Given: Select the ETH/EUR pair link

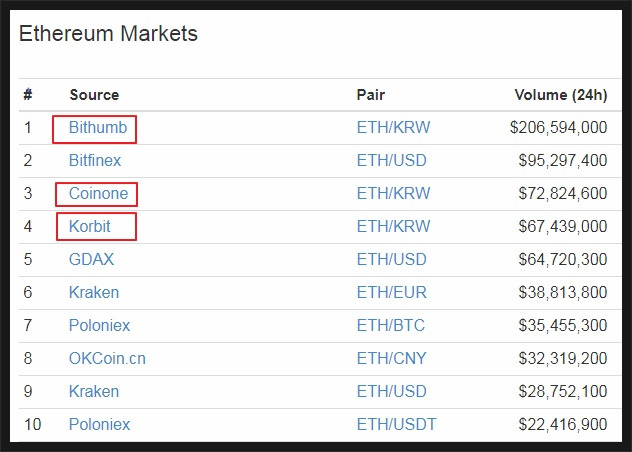Looking at the screenshot, I should (x=391, y=293).
